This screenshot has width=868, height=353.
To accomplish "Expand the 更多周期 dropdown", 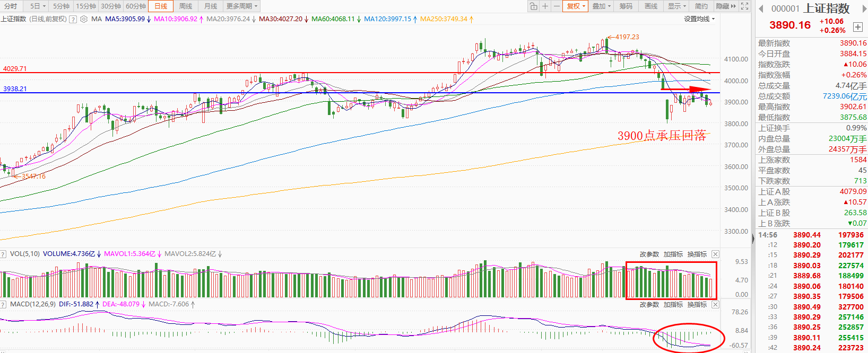I will tap(241, 6).
